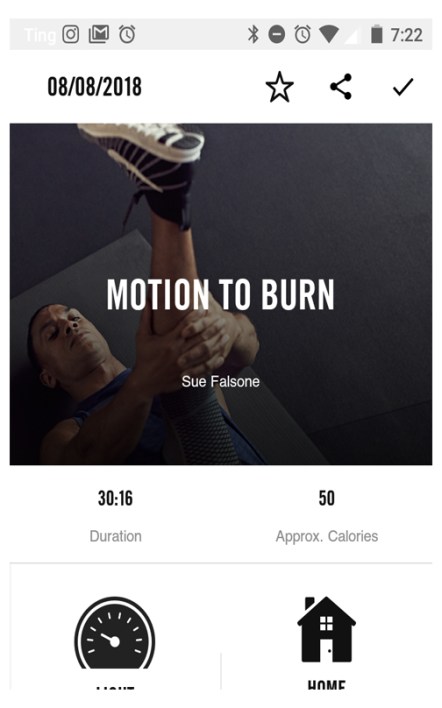Image resolution: width=442 pixels, height=708 pixels.
Task: Open the Motion to Burn workout image
Action: 221,294
